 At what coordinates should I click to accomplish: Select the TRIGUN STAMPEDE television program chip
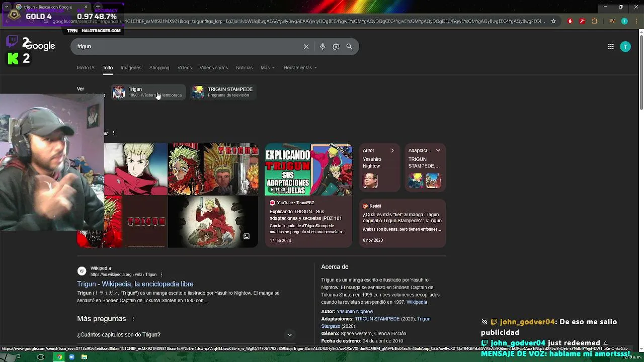(x=223, y=92)
